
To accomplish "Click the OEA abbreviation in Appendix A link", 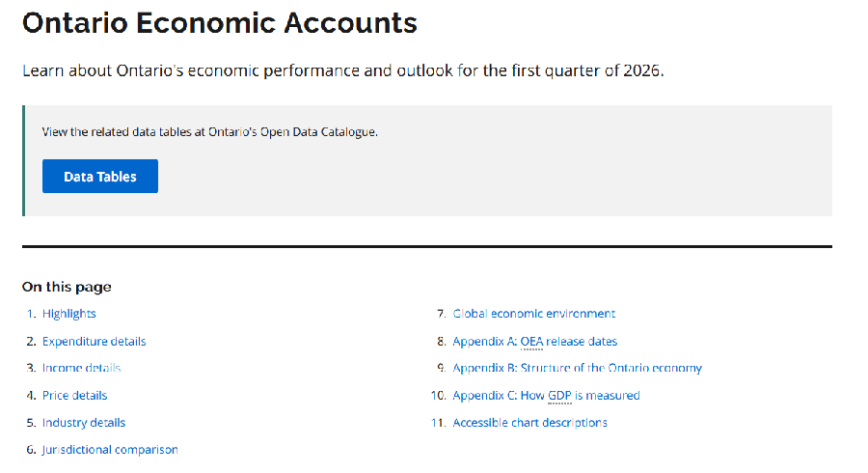I will pos(531,342).
